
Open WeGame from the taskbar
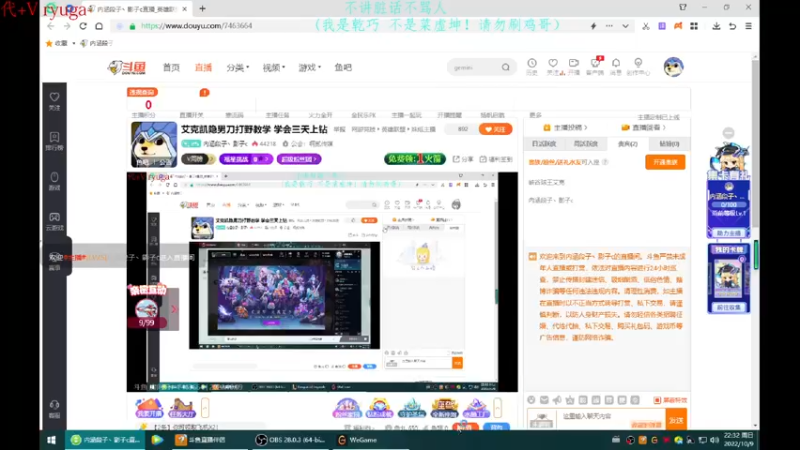click(x=358, y=440)
